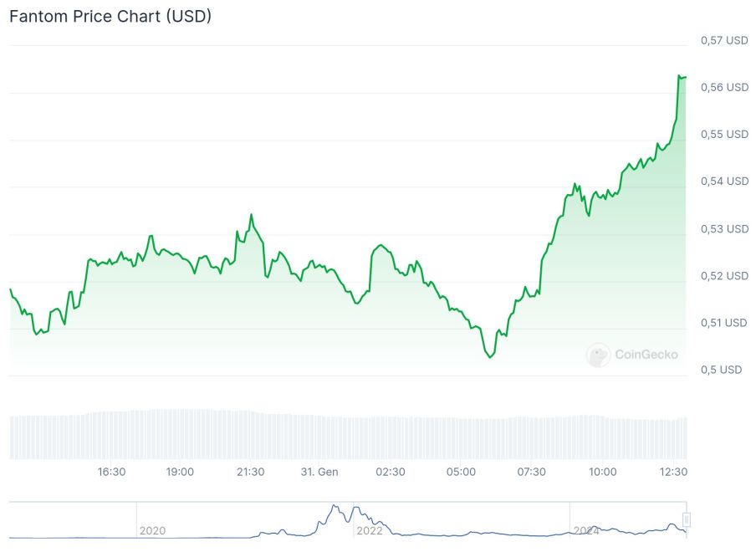Click the 12:30 time axis label
This screenshot has height=552, width=756.
(672, 472)
